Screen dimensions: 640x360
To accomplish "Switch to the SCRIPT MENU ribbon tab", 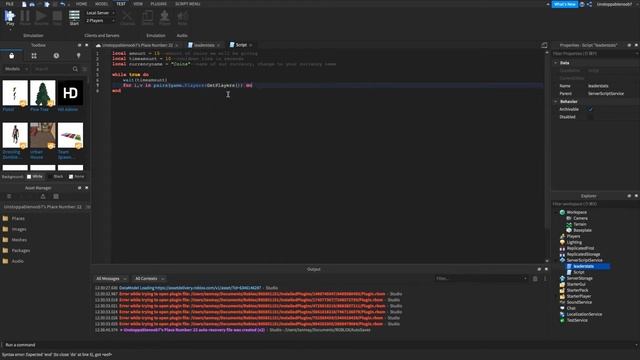I will 188,4.
